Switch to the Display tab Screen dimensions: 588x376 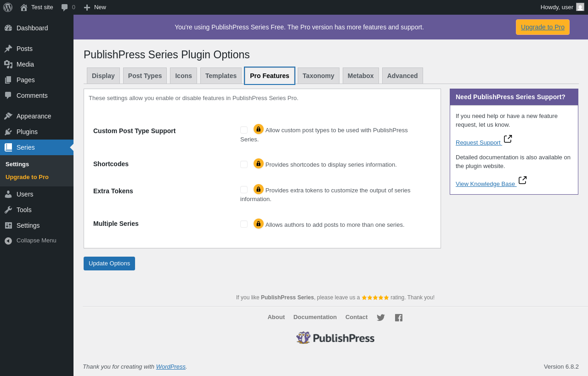pos(103,76)
